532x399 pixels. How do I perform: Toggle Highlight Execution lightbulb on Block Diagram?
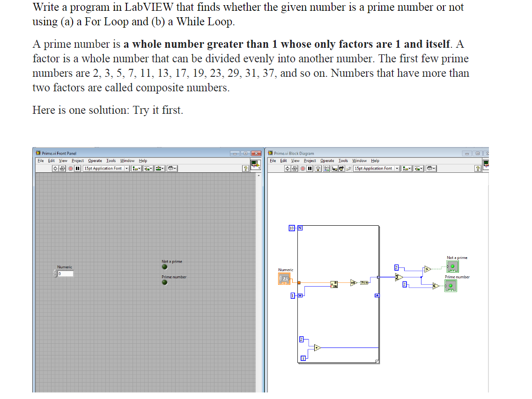click(317, 169)
